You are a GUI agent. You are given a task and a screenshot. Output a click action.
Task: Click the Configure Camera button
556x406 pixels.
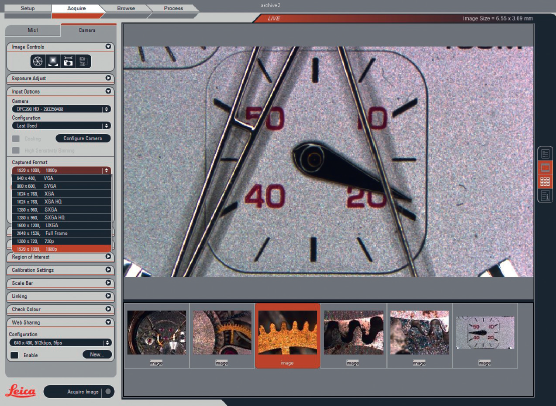[x=83, y=138]
